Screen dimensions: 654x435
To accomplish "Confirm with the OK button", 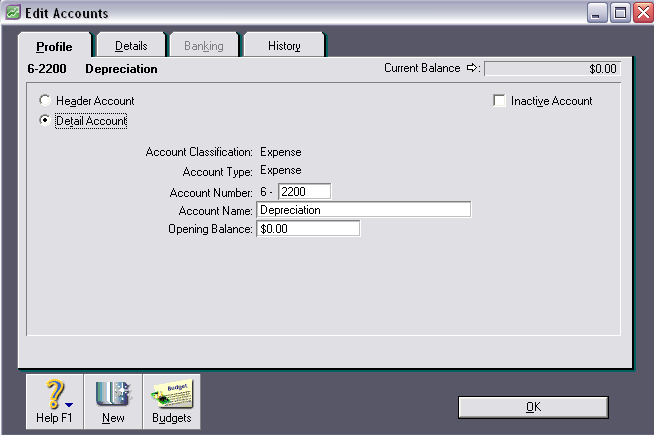I will point(533,407).
